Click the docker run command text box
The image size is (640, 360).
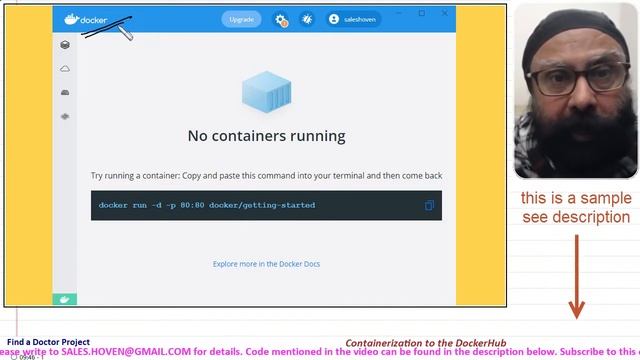[x=266, y=205]
